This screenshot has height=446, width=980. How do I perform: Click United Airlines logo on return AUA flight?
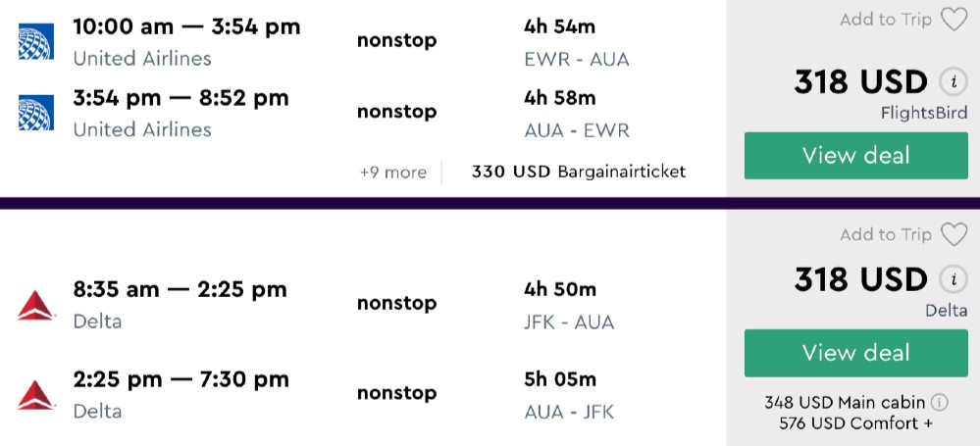(35, 113)
